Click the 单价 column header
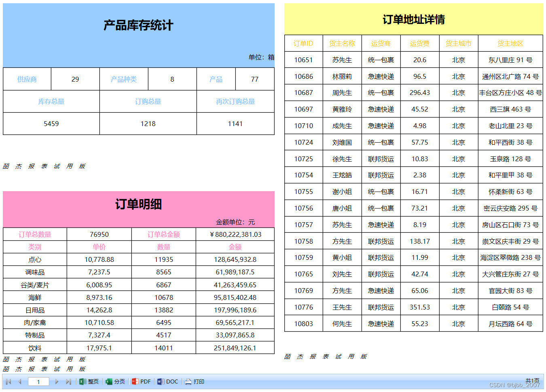Image resolution: width=546 pixels, height=392 pixels. (x=99, y=247)
